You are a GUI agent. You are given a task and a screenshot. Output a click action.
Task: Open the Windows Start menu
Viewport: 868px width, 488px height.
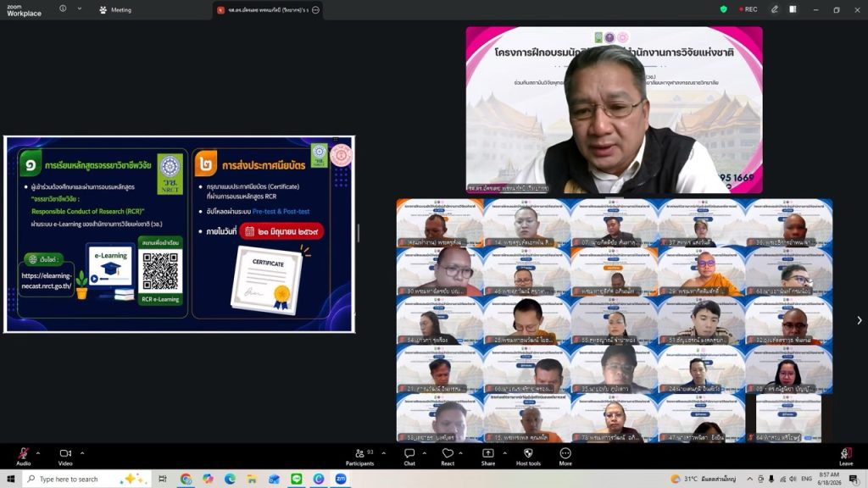point(10,479)
